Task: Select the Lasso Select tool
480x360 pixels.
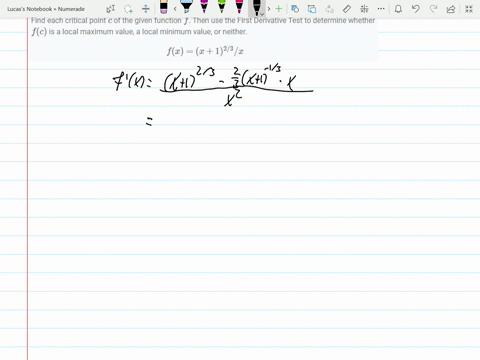Action: coord(128,9)
